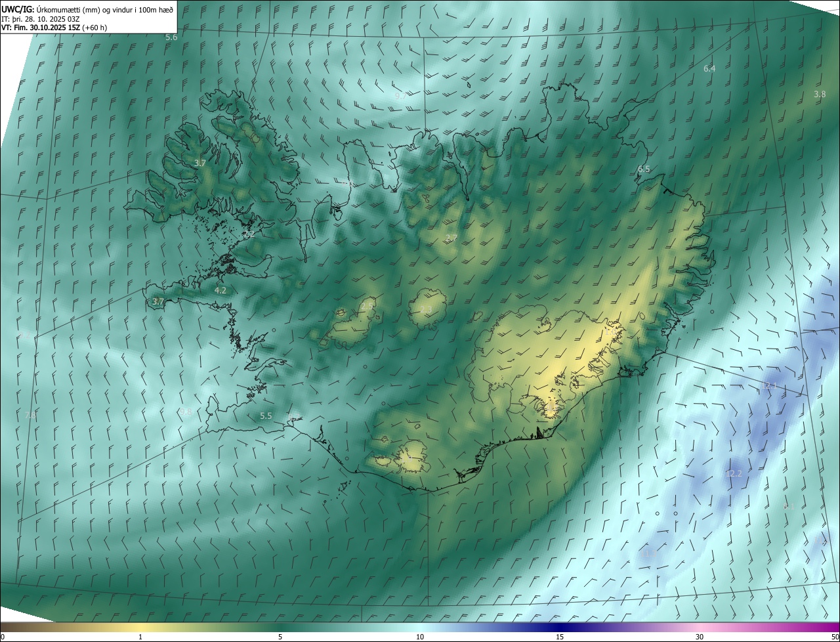Click the 4.2 value label
The image size is (840, 642).
pos(220,290)
